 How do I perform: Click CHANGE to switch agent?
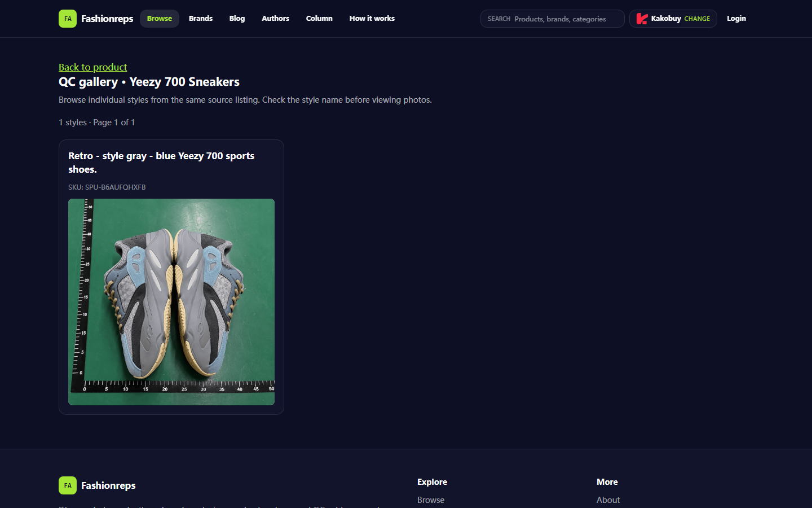coord(697,19)
